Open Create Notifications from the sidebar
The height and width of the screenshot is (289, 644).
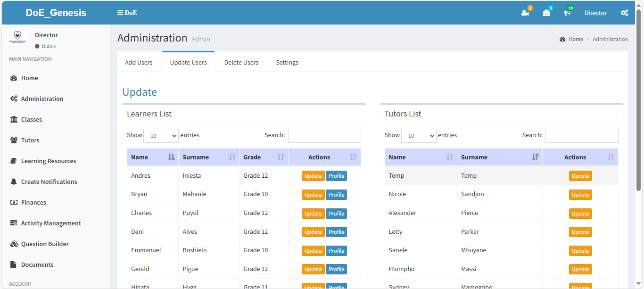(49, 182)
